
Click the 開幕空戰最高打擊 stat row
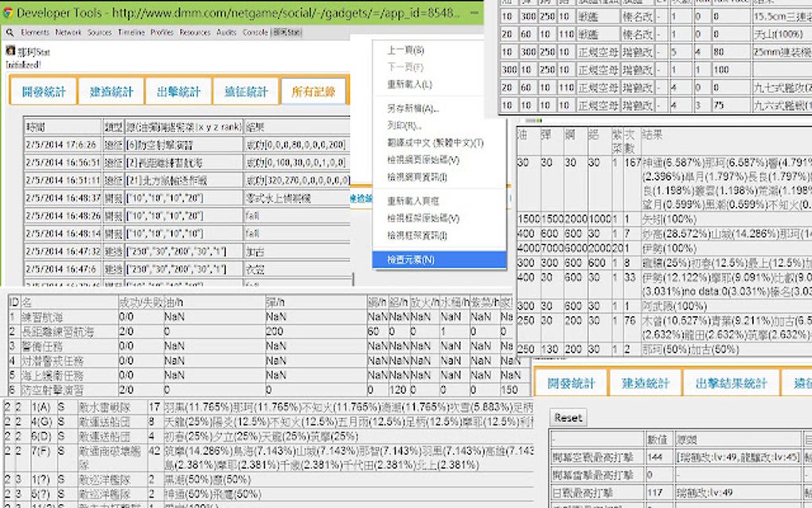pyautogui.click(x=681, y=457)
